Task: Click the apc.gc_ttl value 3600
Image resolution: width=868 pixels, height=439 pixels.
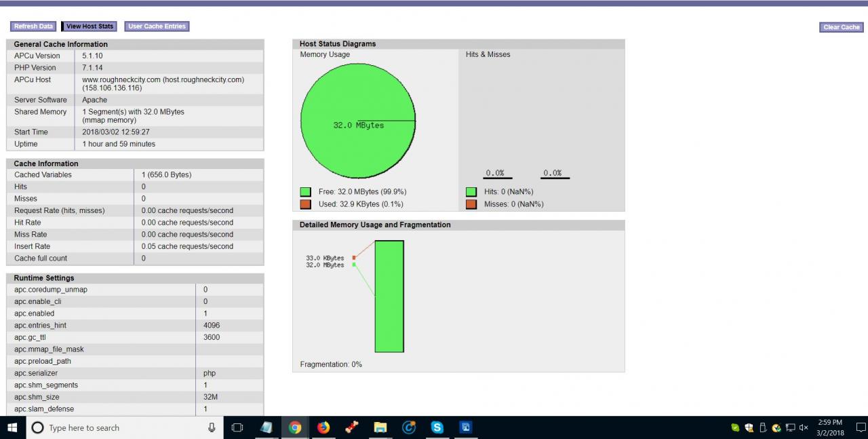Action: [x=212, y=337]
